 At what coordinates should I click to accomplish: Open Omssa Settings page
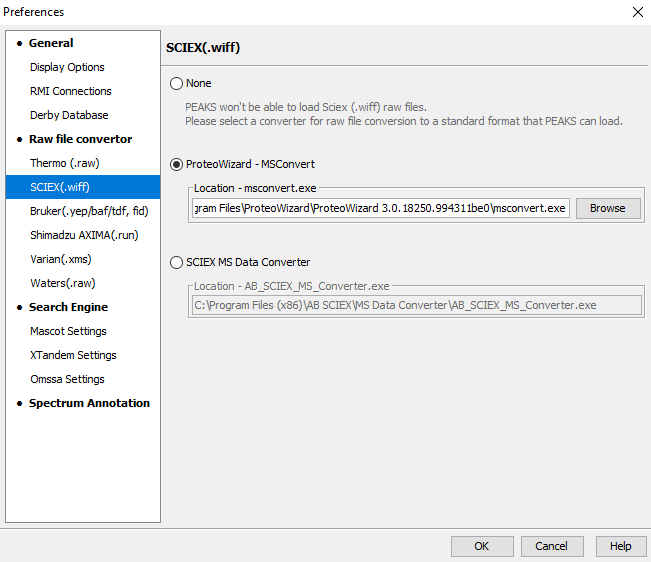coord(67,379)
